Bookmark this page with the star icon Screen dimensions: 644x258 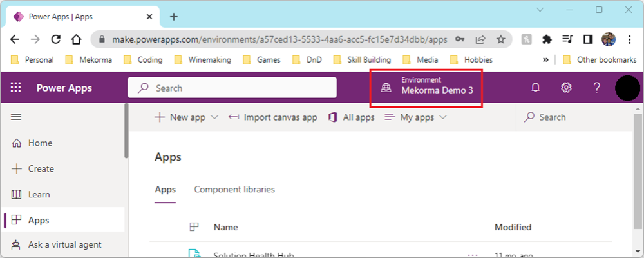[500, 39]
